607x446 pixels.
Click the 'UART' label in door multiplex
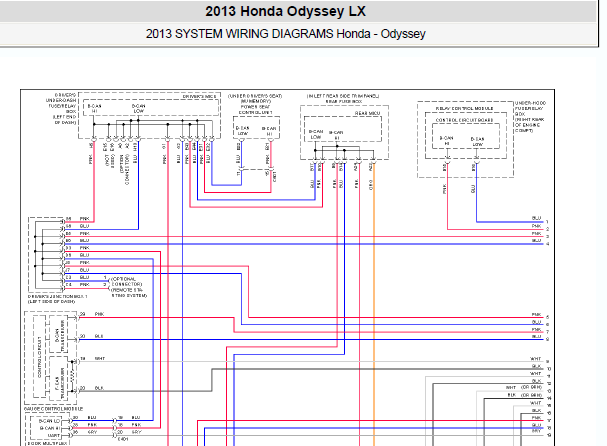point(54,436)
